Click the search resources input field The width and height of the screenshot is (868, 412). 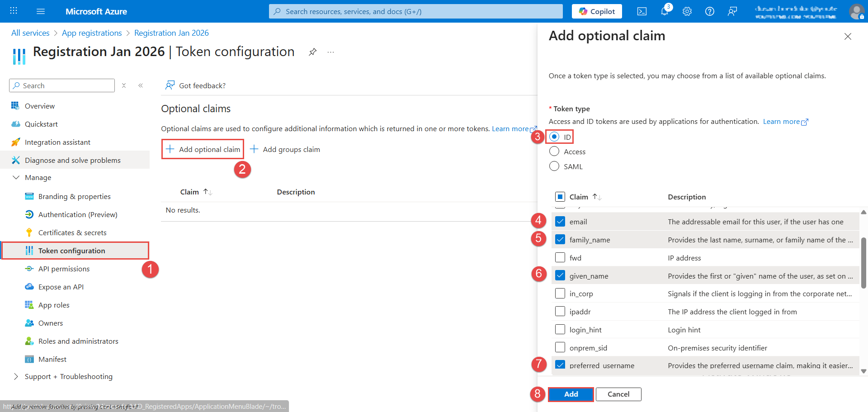tap(416, 11)
